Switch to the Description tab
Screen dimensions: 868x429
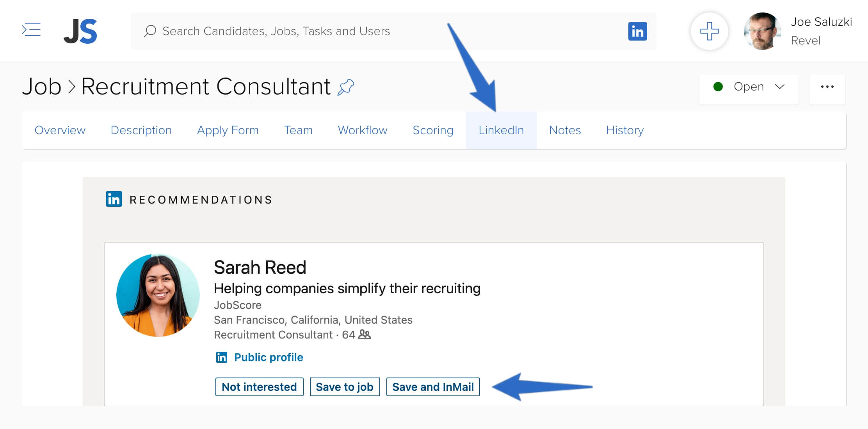tap(141, 130)
